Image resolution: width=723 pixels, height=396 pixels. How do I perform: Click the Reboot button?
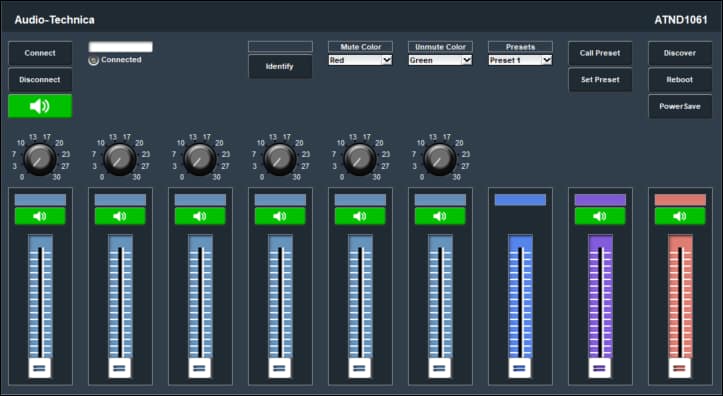680,80
